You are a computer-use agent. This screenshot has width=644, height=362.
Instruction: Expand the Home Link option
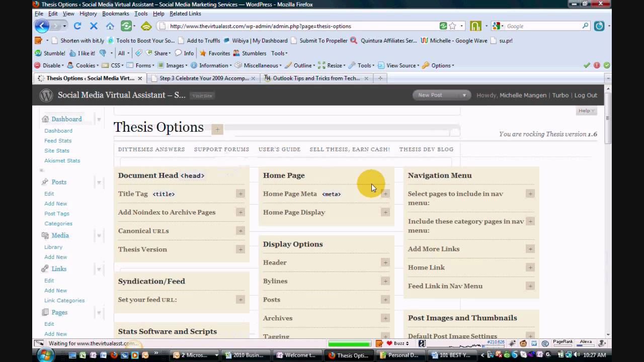pos(530,267)
